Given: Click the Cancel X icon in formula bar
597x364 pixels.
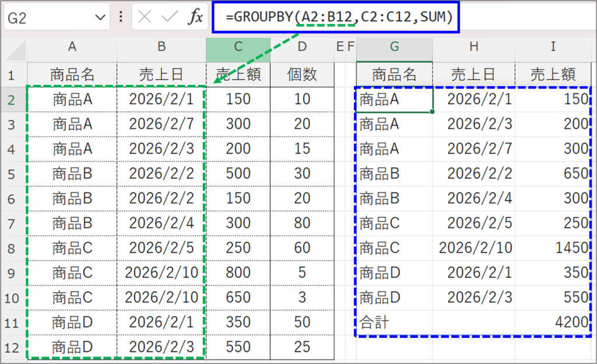Looking at the screenshot, I should coord(145,17).
